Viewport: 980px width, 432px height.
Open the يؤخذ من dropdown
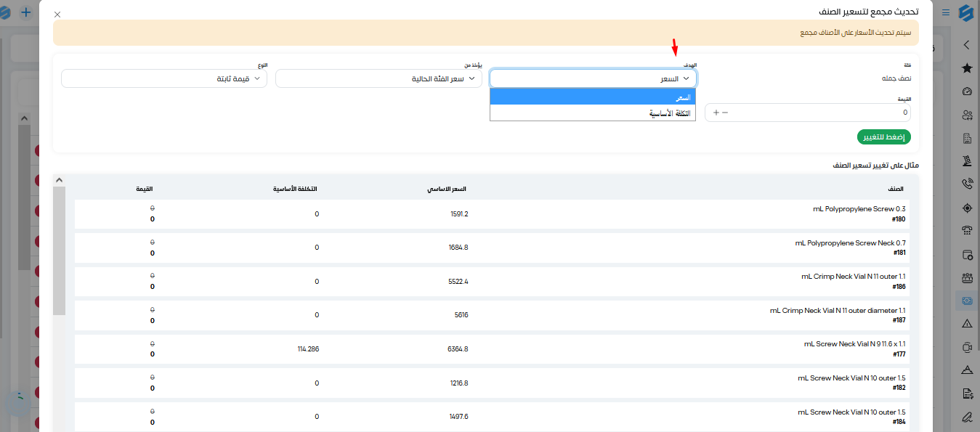pos(378,78)
